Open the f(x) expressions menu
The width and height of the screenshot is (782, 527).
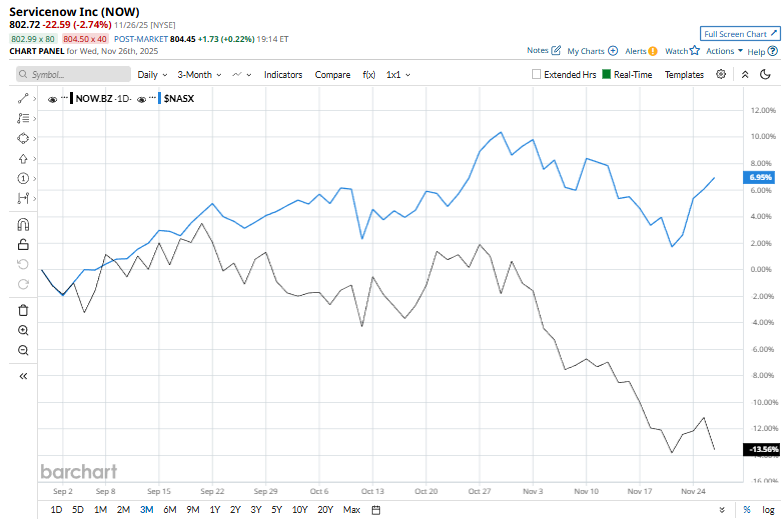pos(369,74)
